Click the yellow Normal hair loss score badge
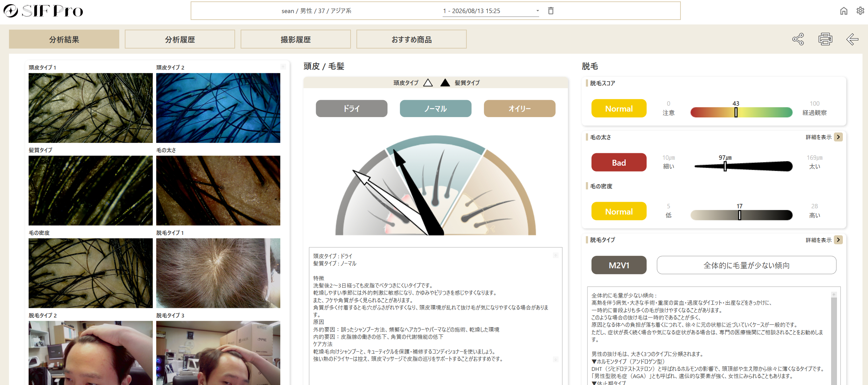Screen dimensions: 868x385 pyautogui.click(x=619, y=108)
